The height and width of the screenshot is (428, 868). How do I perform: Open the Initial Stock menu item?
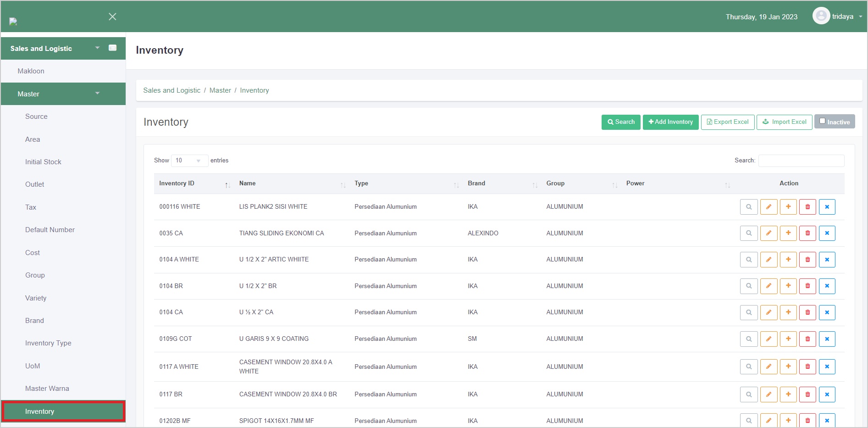pyautogui.click(x=43, y=162)
